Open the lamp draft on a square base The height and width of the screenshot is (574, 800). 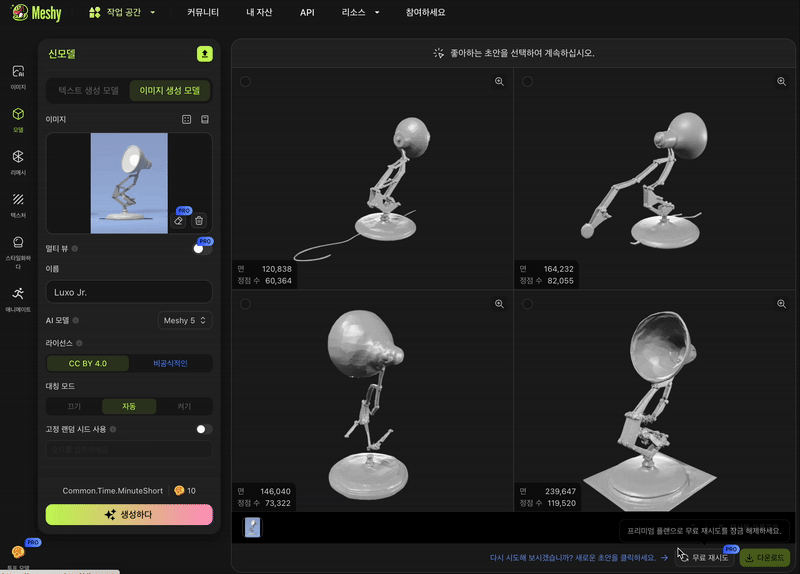pyautogui.click(x=655, y=401)
